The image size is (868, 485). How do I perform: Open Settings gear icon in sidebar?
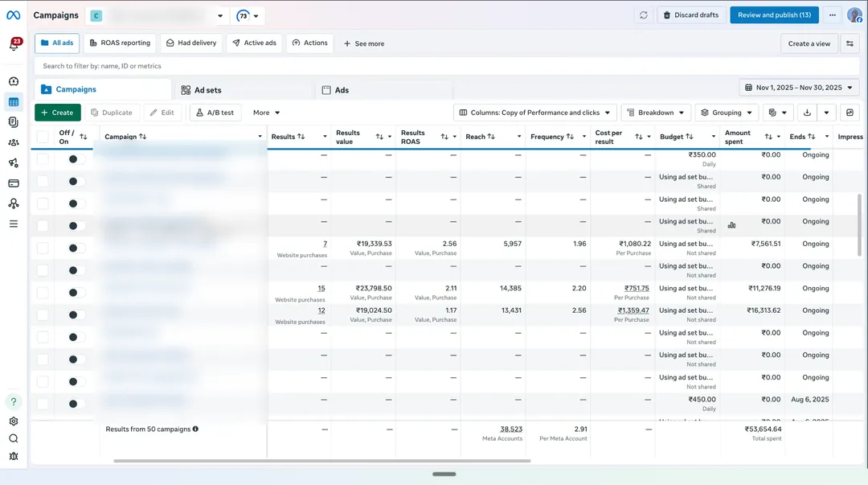pos(14,421)
